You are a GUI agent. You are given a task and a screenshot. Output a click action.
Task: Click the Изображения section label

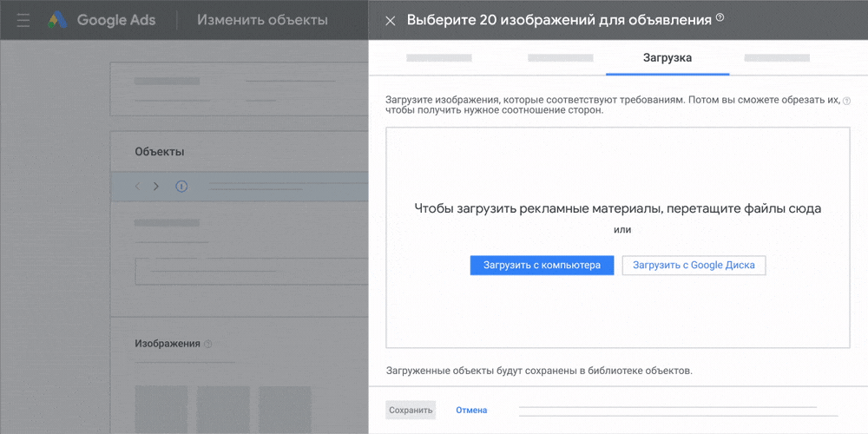(x=168, y=344)
